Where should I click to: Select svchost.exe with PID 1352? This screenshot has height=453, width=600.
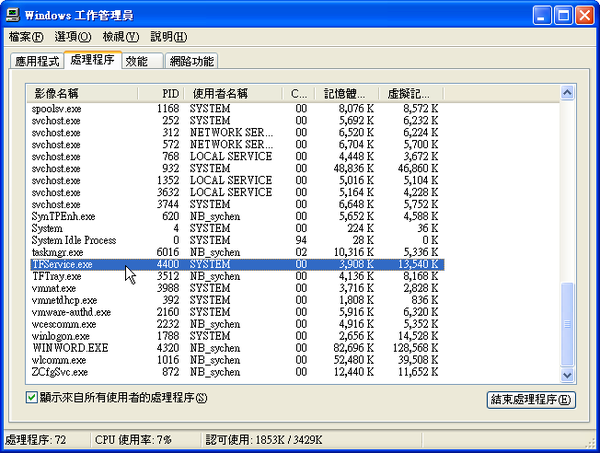tap(237, 180)
